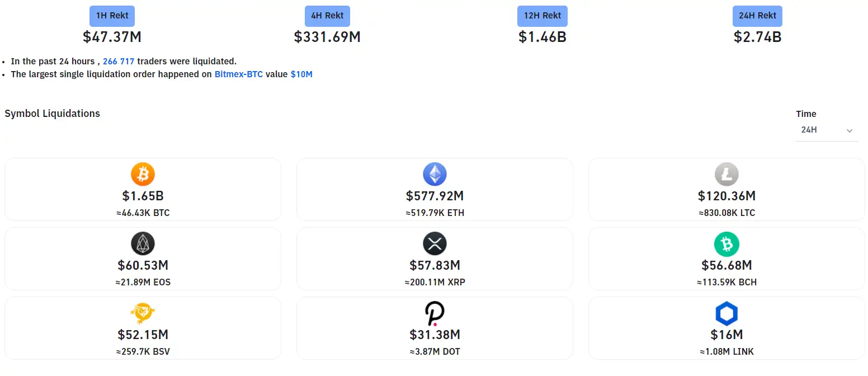868x376 pixels.
Task: Click the XRP coin icon
Action: [x=435, y=244]
